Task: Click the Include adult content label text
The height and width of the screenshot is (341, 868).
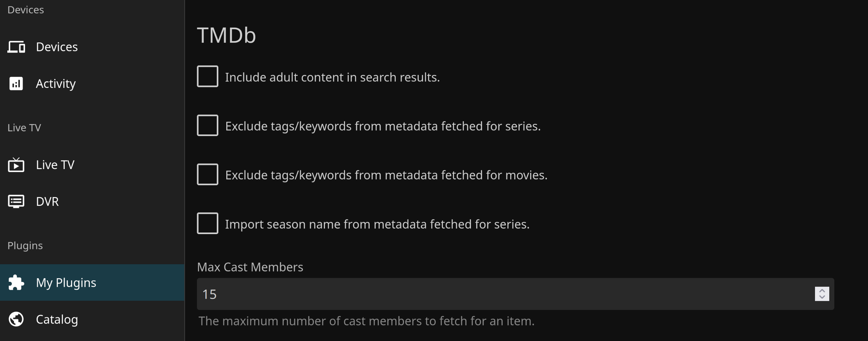Action: (332, 77)
